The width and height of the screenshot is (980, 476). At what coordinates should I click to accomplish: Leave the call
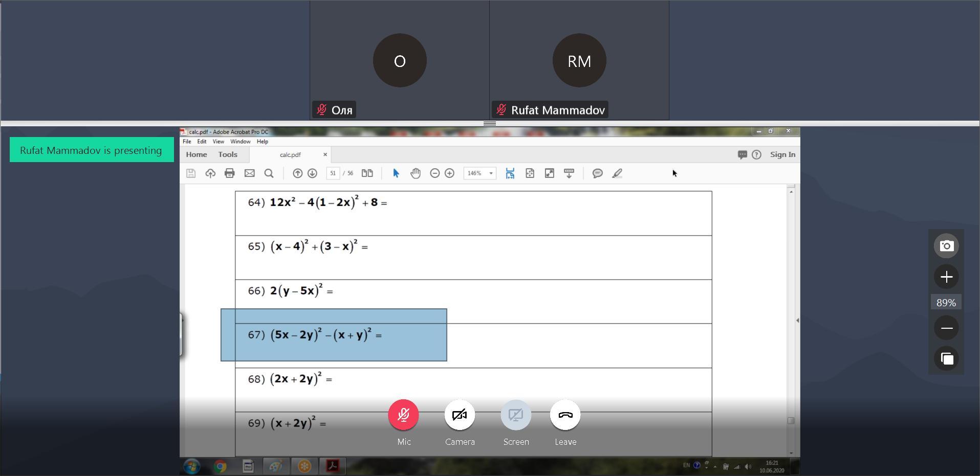click(565, 415)
